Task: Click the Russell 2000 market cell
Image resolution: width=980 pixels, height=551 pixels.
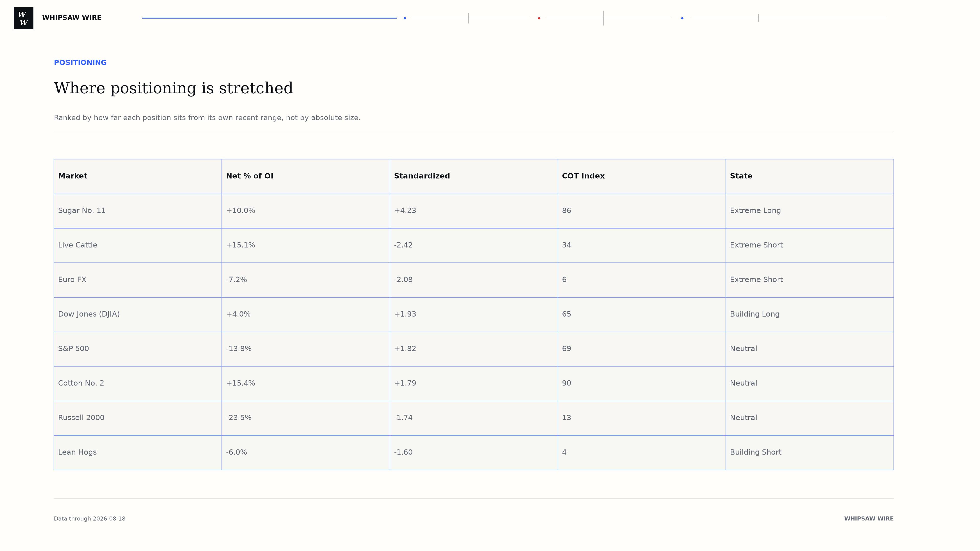Action: pyautogui.click(x=138, y=419)
